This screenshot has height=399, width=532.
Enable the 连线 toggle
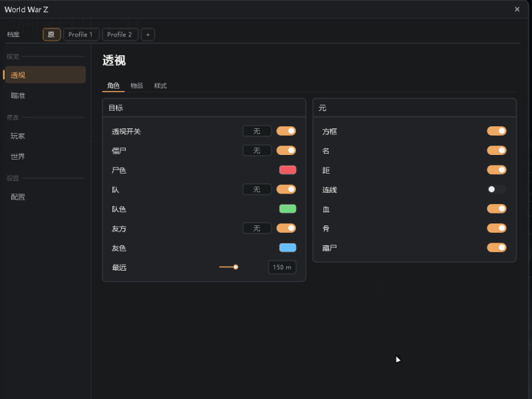496,190
